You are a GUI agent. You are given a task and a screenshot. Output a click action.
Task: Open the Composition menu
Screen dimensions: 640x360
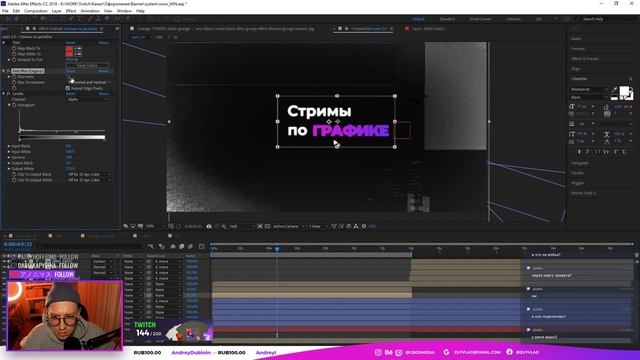point(36,11)
